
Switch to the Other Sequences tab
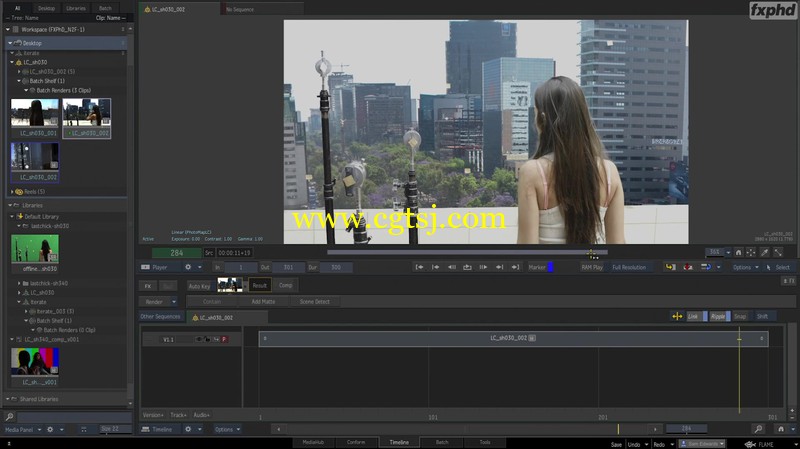tap(160, 317)
